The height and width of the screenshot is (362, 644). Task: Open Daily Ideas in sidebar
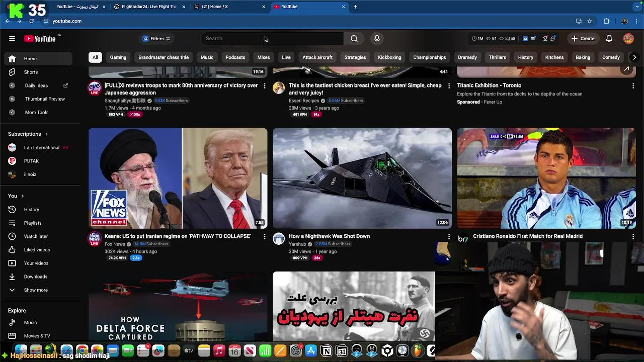click(36, 85)
